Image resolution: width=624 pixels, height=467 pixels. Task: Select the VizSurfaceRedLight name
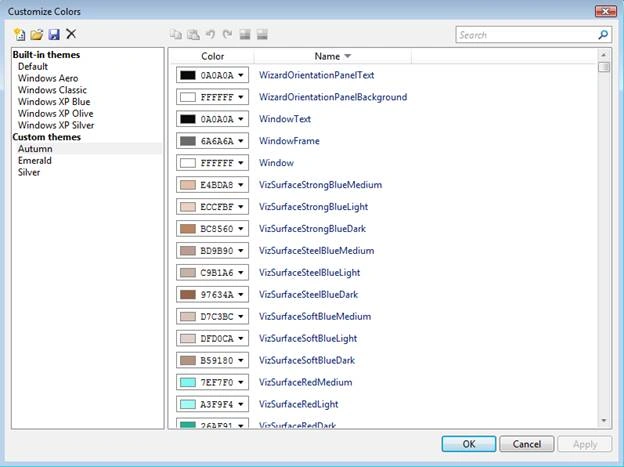click(298, 404)
